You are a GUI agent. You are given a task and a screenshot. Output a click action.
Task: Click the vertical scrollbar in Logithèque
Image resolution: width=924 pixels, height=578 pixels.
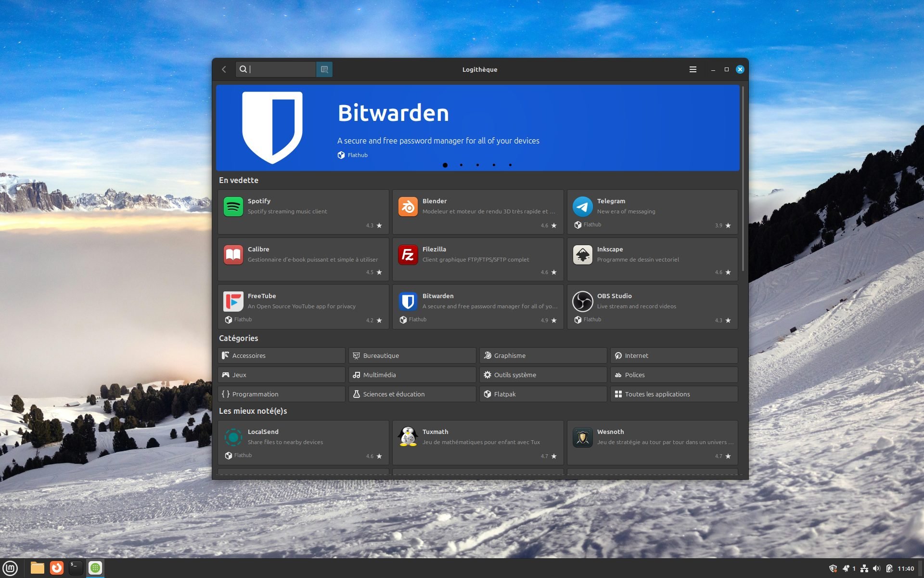tap(743, 178)
